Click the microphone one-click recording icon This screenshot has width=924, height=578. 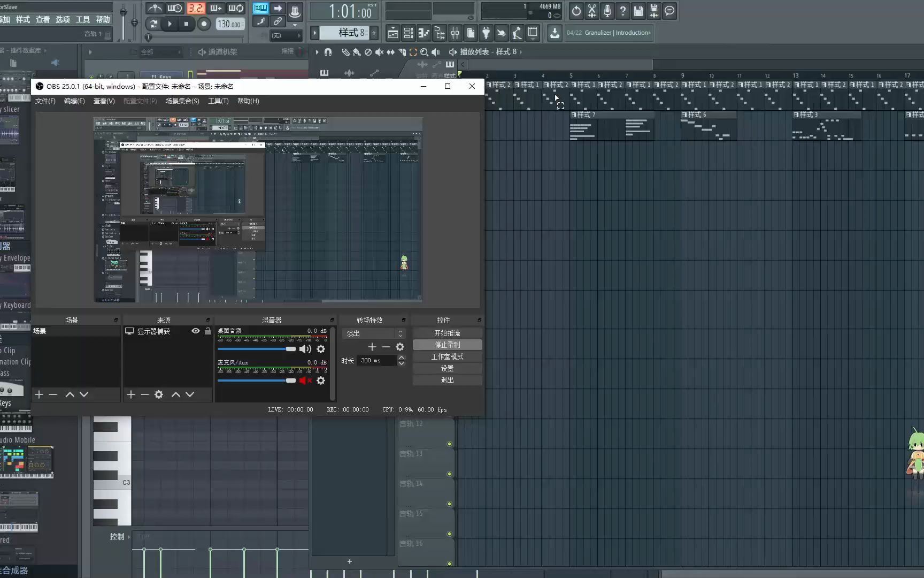(607, 11)
